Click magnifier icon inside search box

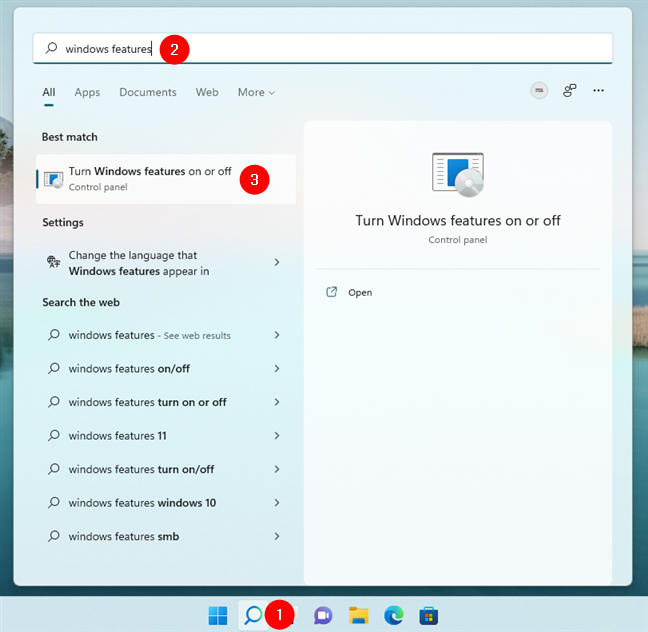(x=51, y=48)
